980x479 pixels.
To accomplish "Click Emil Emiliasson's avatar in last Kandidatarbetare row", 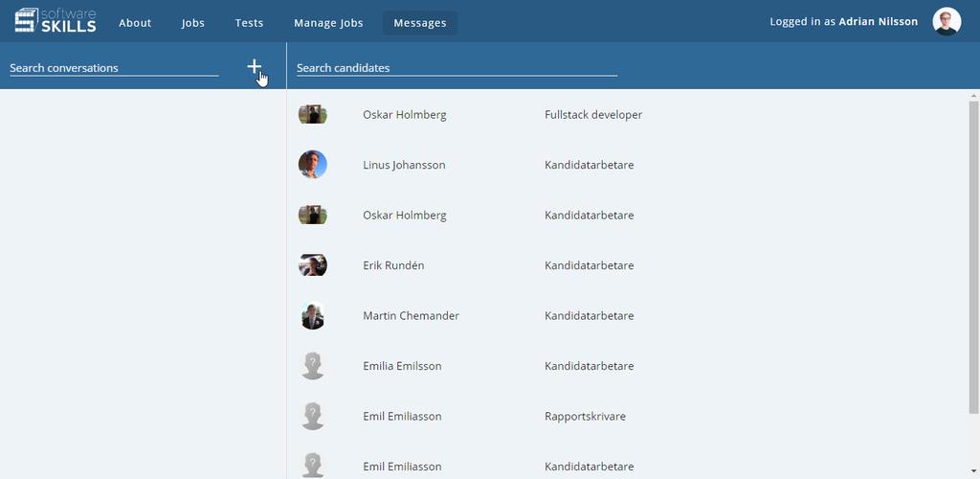I will coord(313,466).
